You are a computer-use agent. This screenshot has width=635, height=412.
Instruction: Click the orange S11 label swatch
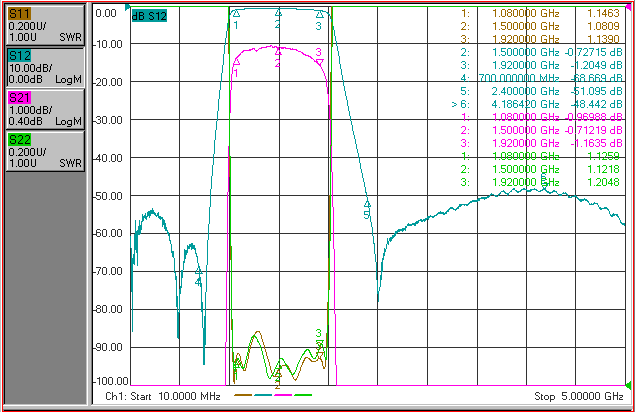point(19,13)
